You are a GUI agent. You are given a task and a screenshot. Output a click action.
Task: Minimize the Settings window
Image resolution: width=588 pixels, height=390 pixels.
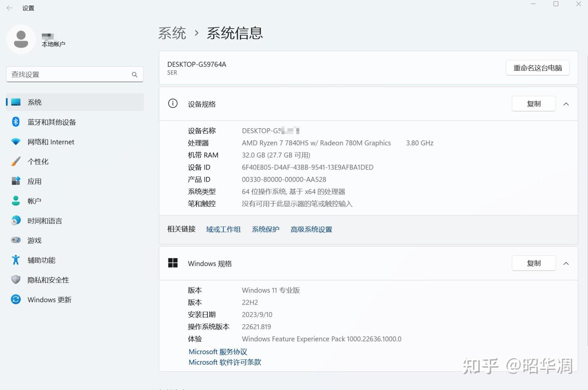point(533,4)
